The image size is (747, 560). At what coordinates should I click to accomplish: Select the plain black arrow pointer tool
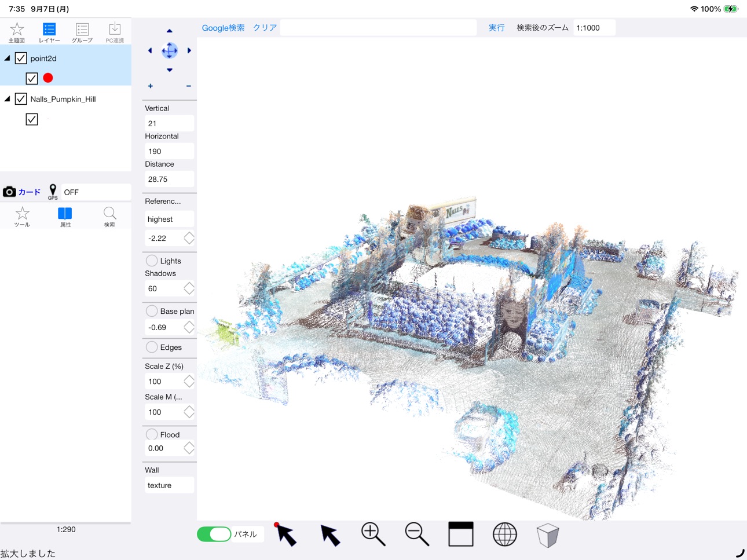330,535
